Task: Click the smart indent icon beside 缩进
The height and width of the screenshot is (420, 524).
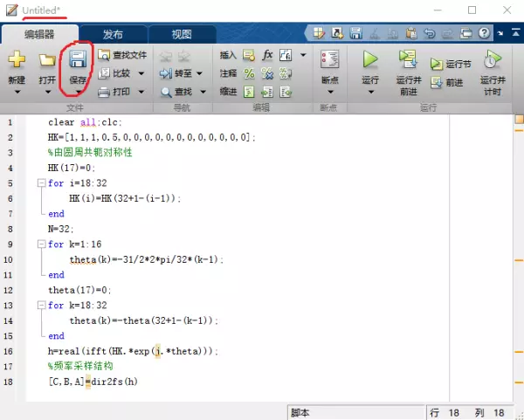Action: click(249, 92)
